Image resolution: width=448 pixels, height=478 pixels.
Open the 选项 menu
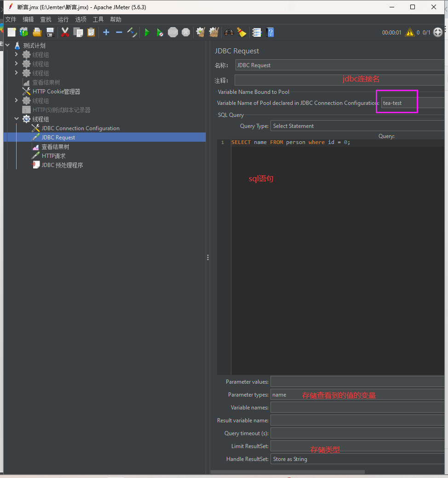click(81, 19)
